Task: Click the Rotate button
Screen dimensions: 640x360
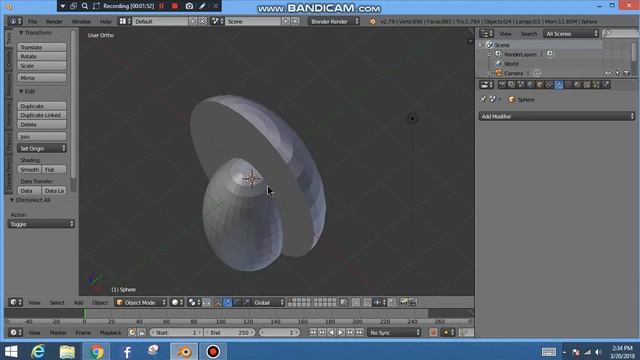Action: pyautogui.click(x=42, y=56)
